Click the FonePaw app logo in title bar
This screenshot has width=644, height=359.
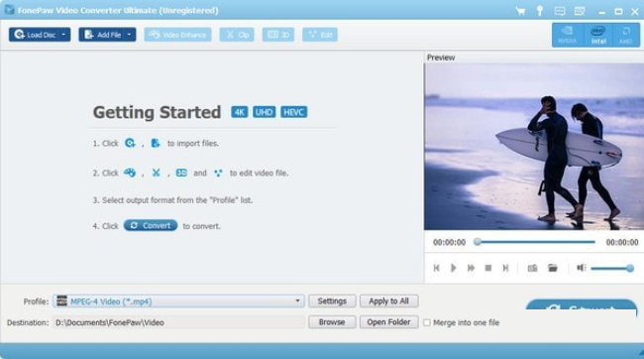(x=9, y=10)
